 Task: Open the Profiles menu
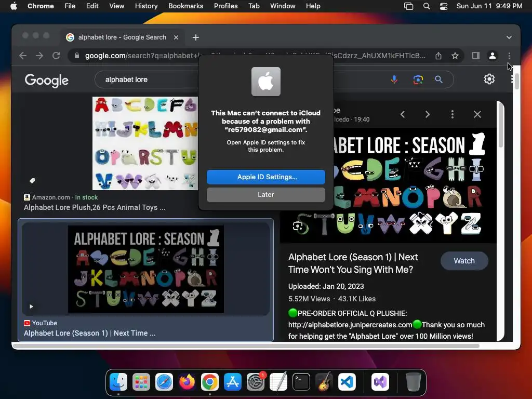click(225, 6)
